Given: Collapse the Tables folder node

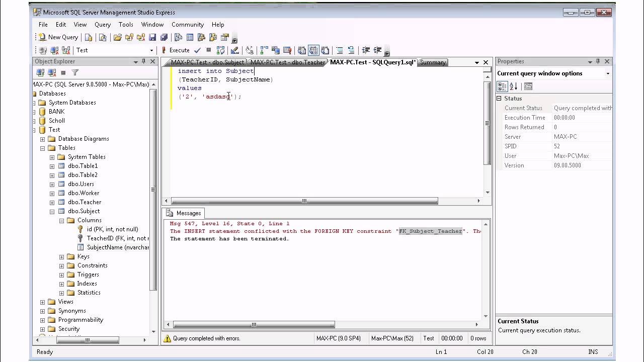Looking at the screenshot, I should 43,148.
